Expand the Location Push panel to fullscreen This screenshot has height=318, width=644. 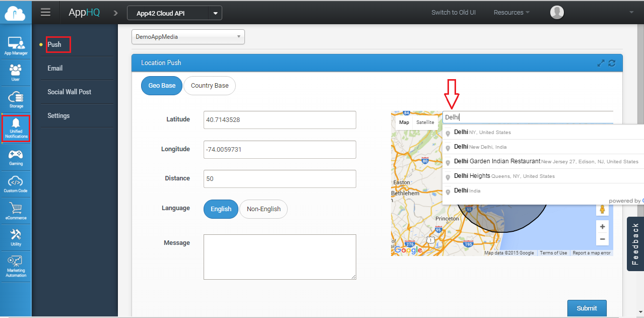click(x=601, y=63)
